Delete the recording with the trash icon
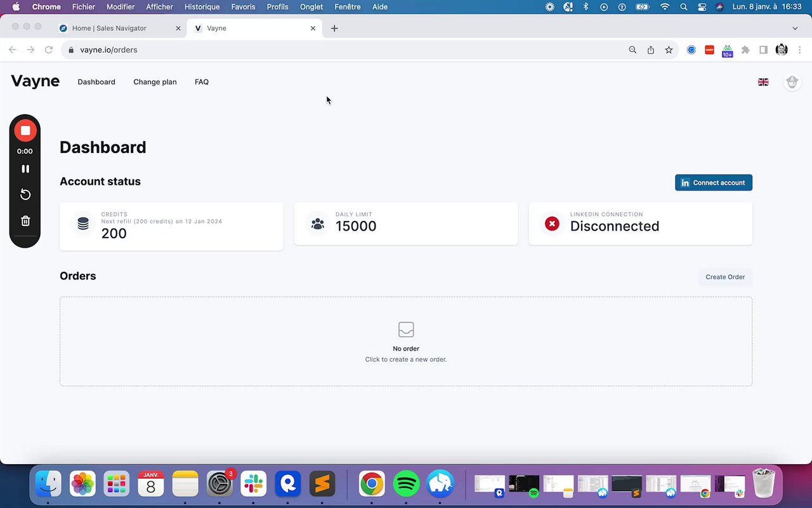Screen dimensions: 812x508 25,221
